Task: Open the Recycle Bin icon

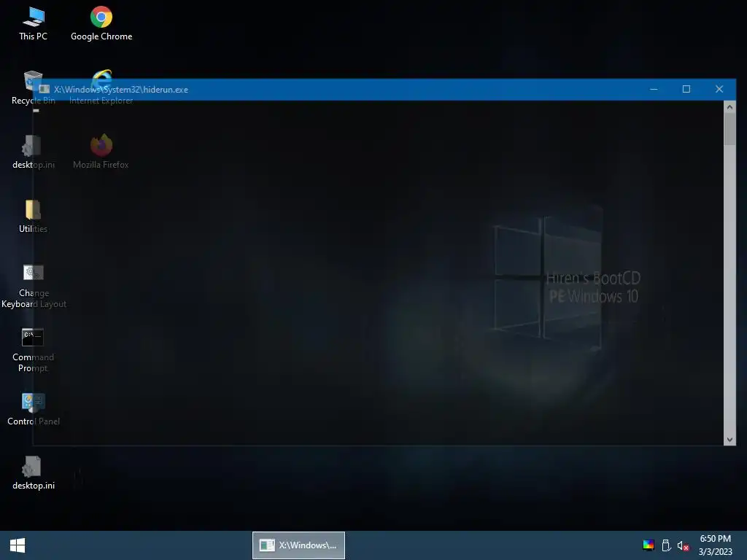Action: click(x=33, y=87)
